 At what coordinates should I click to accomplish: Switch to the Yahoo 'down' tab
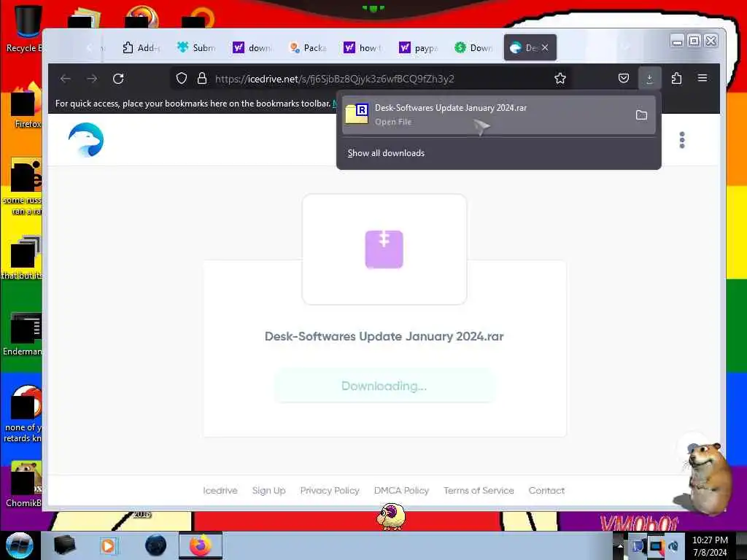point(252,47)
